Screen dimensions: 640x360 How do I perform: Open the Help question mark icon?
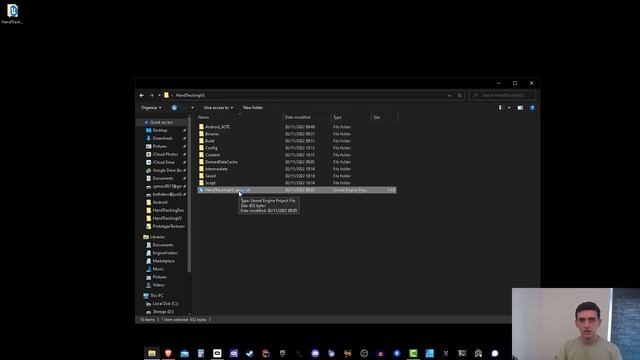click(532, 108)
